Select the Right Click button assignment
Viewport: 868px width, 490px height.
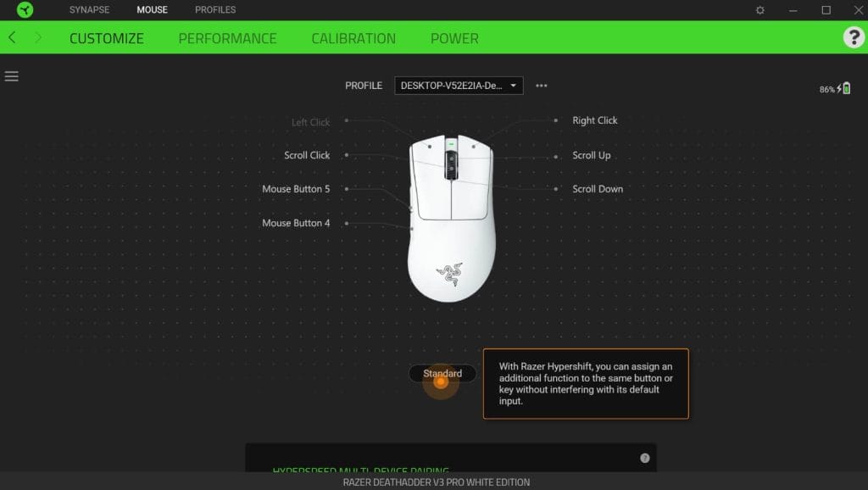click(594, 120)
